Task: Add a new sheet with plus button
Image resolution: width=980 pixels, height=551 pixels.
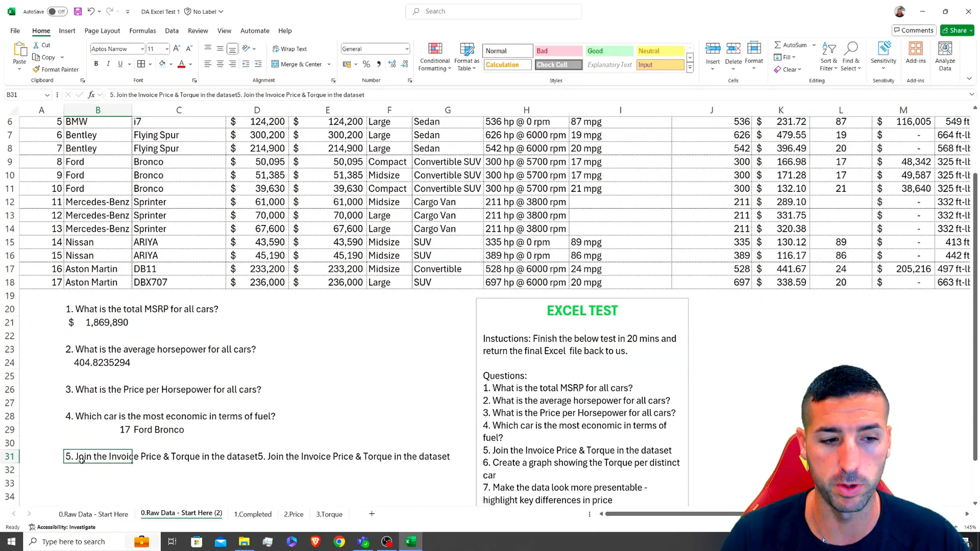Action: coord(372,514)
